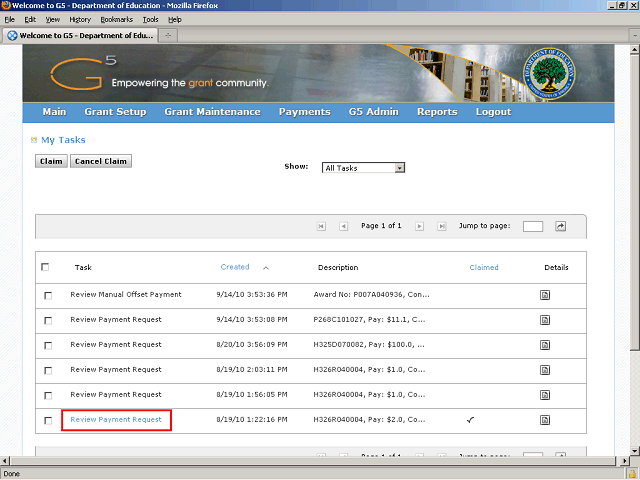Check the box for the claimed payment request
This screenshot has width=640, height=480.
coord(47,420)
